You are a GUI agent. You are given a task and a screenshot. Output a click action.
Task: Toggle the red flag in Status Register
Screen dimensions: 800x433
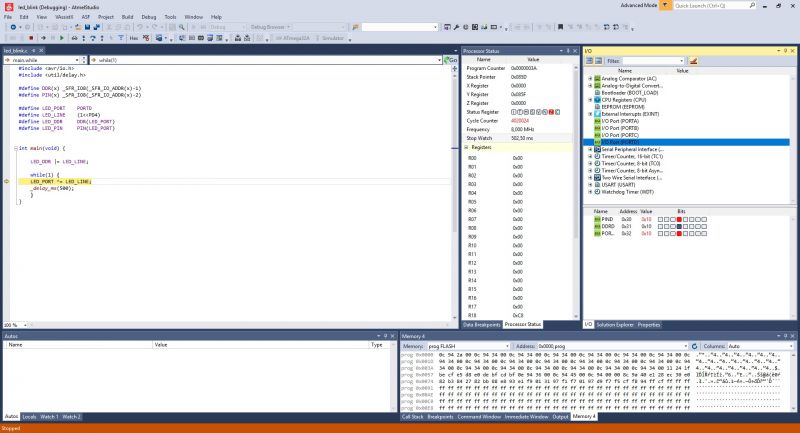(x=551, y=112)
